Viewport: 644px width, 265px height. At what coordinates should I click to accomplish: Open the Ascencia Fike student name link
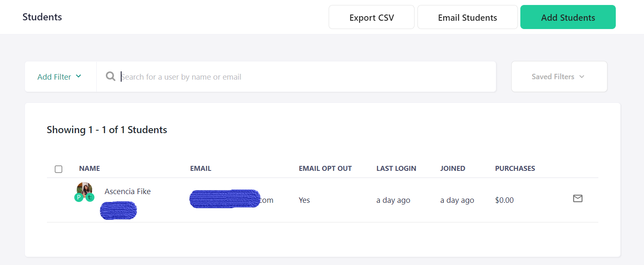[127, 192]
